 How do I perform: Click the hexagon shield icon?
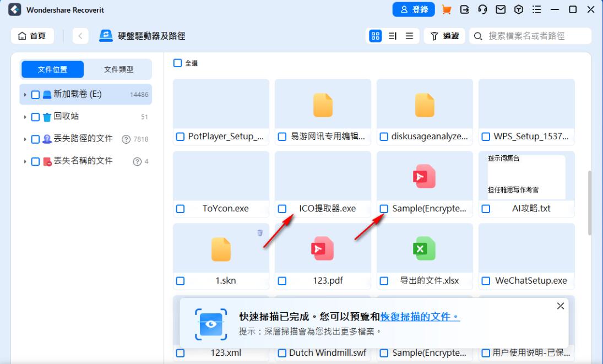[x=518, y=9]
